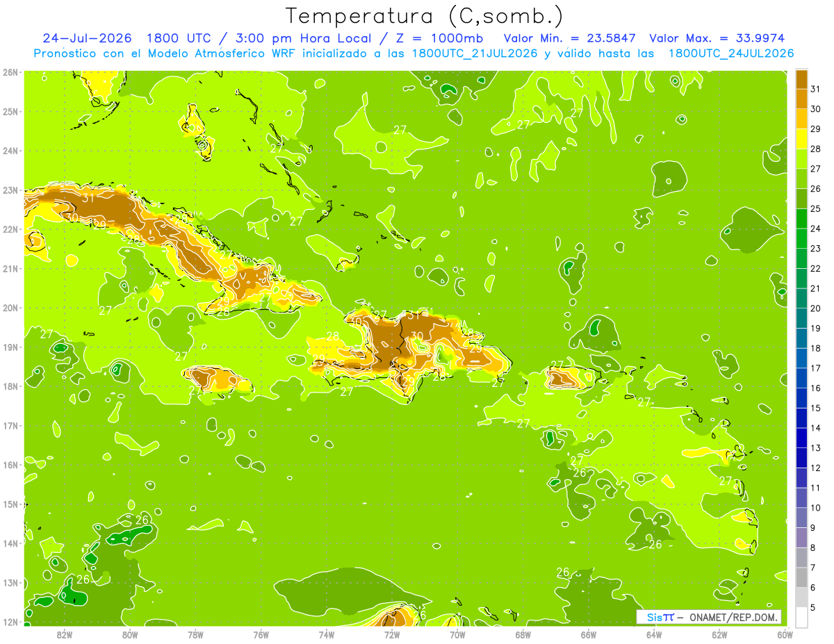Pick the orange swatch between 30 and 31
Image resolution: width=834 pixels, height=644 pixels.
pyautogui.click(x=801, y=99)
